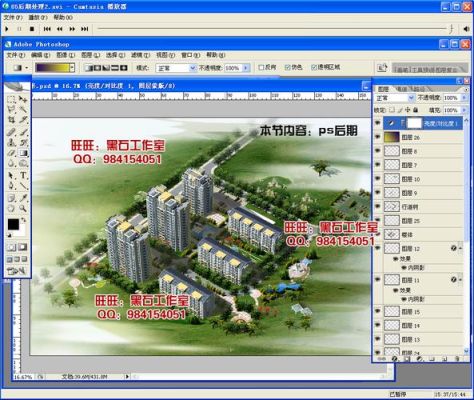Select the Gradient tool in toolbox
Image resolution: width=474 pixels, height=400 pixels.
point(23,153)
